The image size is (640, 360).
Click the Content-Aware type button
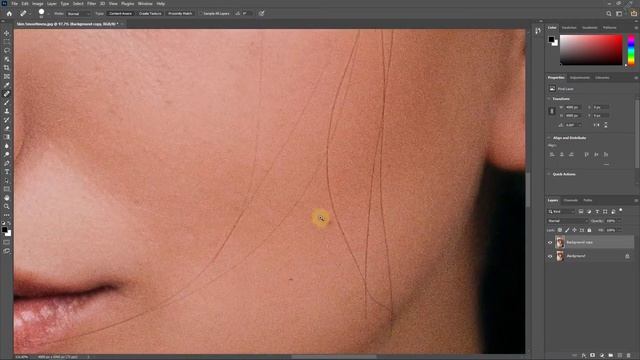(x=120, y=13)
